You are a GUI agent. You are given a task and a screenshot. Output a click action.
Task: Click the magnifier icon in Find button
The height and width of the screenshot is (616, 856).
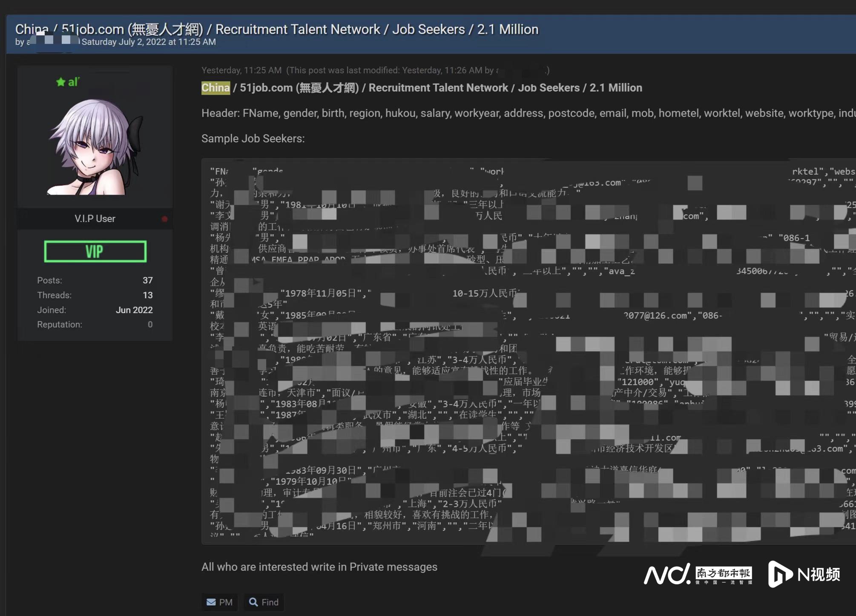pos(253,602)
